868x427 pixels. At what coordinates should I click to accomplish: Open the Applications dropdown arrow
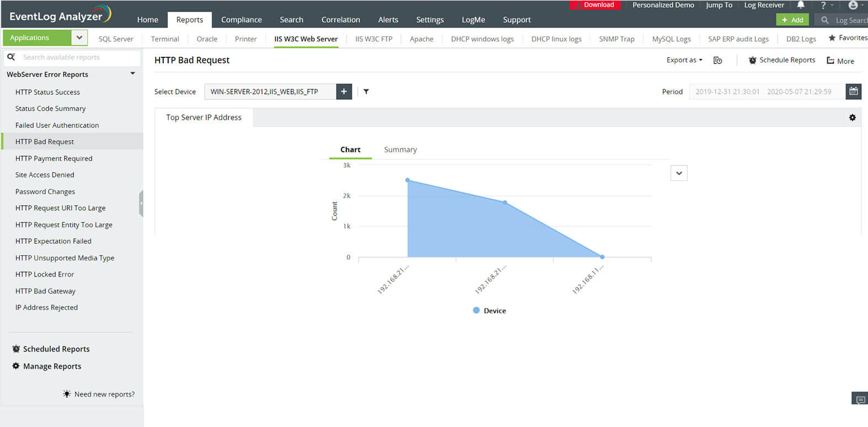click(79, 38)
